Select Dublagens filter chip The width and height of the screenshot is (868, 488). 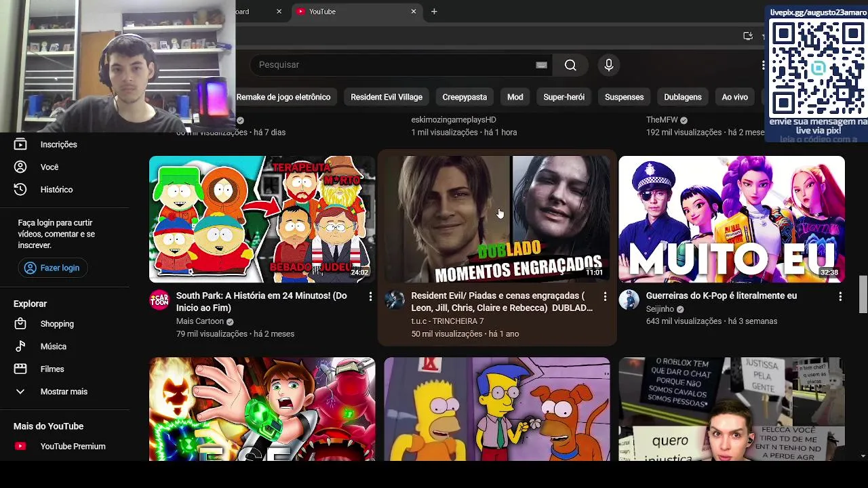pyautogui.click(x=683, y=97)
